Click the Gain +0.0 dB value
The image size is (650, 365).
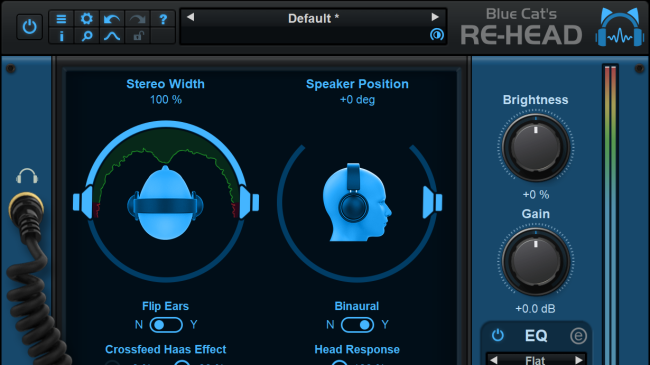pyautogui.click(x=535, y=309)
